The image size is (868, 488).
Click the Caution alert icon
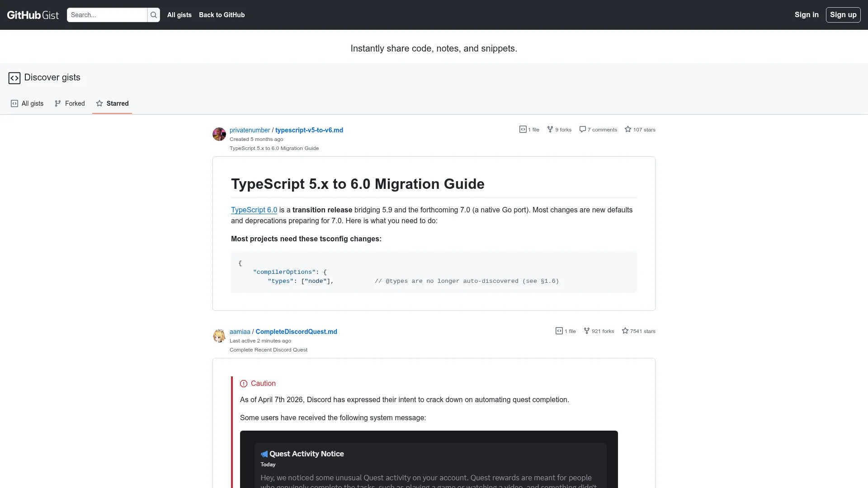pos(244,384)
